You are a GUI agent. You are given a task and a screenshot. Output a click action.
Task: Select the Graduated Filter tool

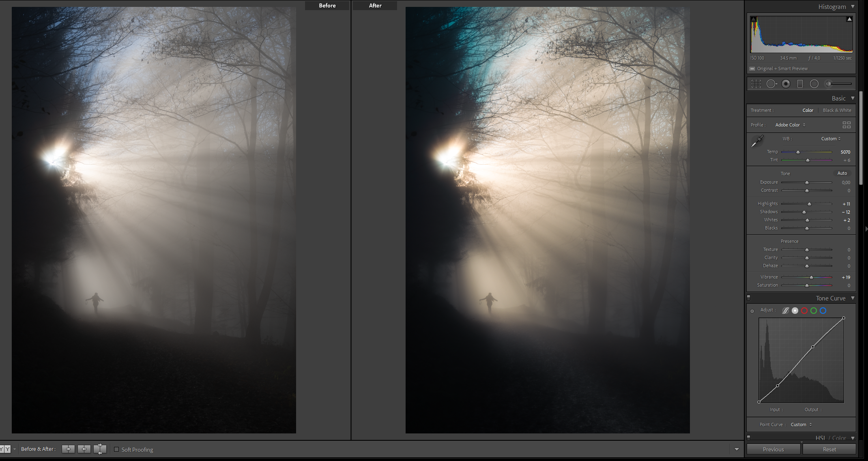pyautogui.click(x=800, y=84)
